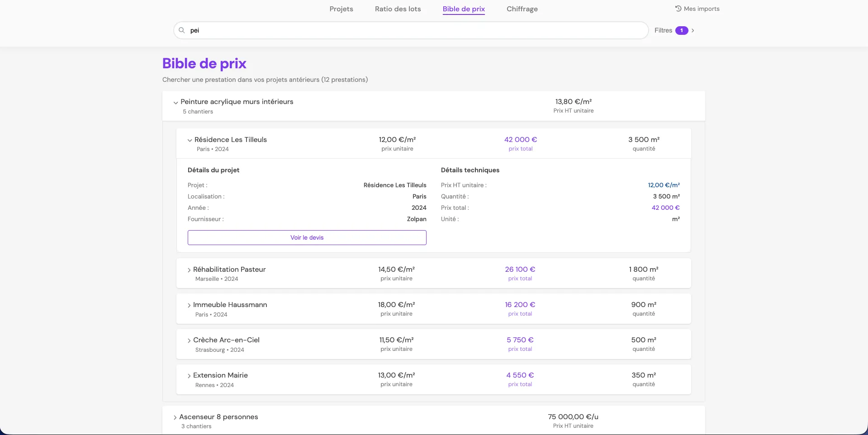Click 42 000 € prix total for Tilleuls row

tap(521, 140)
